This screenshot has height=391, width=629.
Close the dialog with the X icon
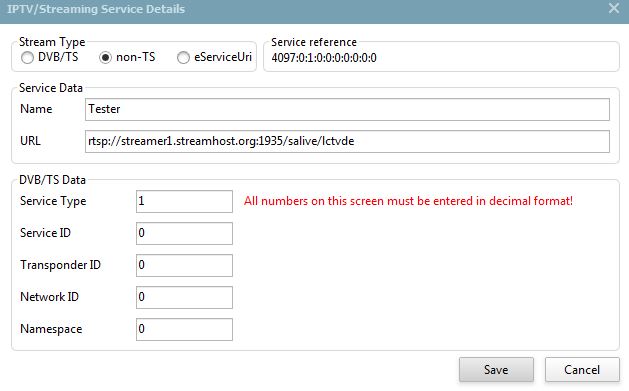614,8
